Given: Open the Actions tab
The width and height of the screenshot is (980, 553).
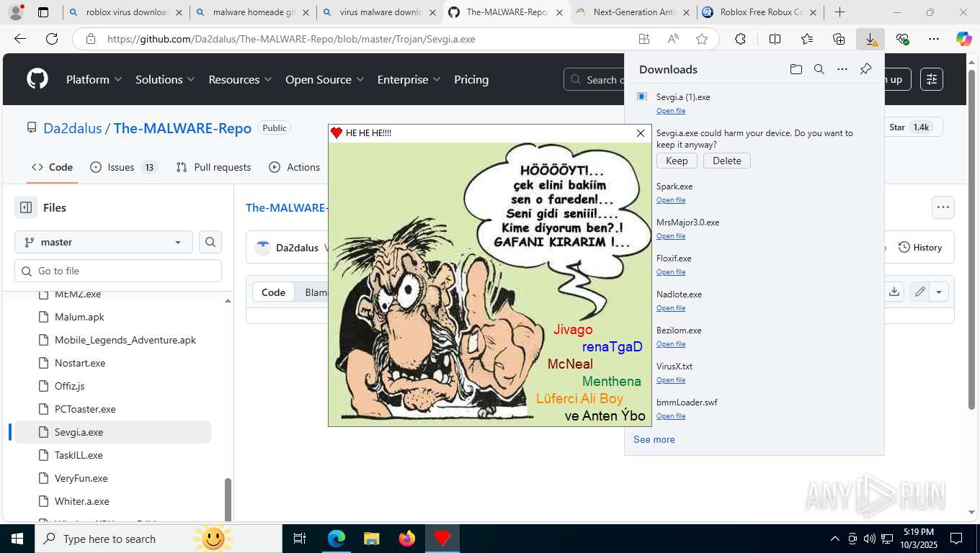Looking at the screenshot, I should 295,167.
